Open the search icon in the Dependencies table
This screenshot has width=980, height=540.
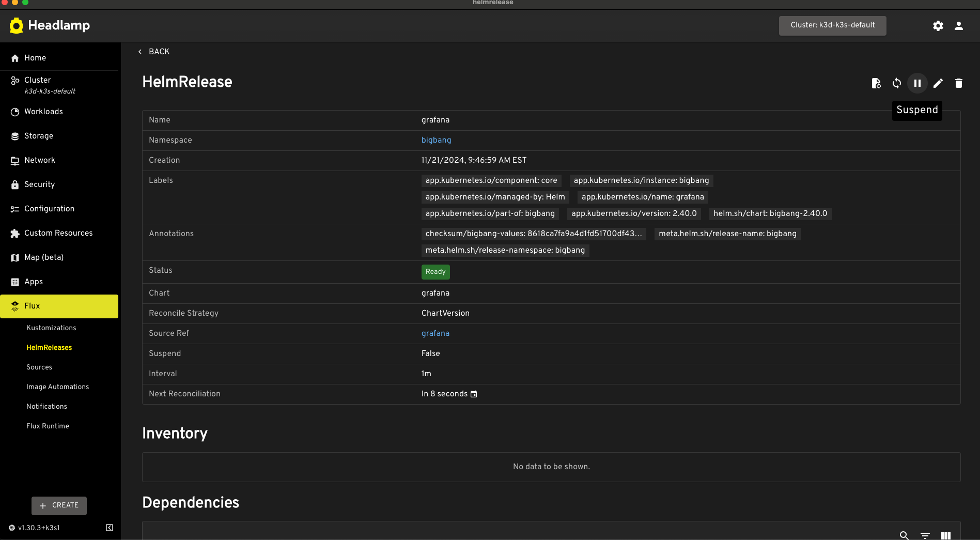tap(904, 536)
